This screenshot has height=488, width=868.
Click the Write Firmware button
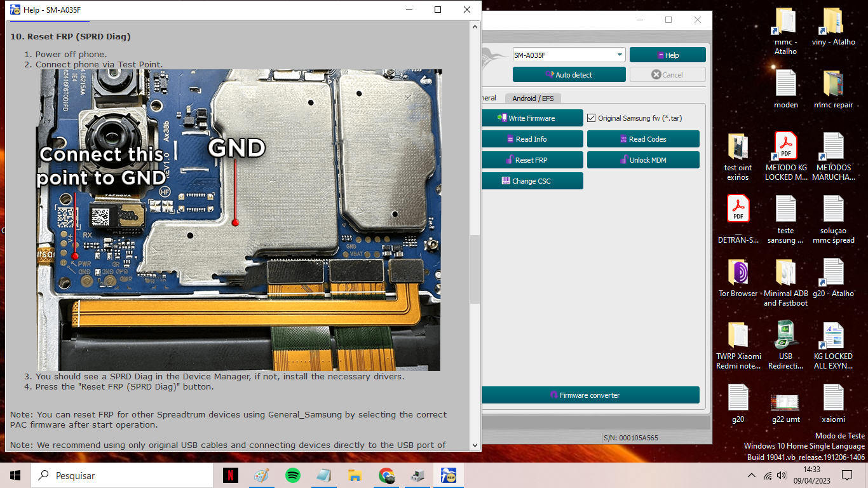pos(532,118)
